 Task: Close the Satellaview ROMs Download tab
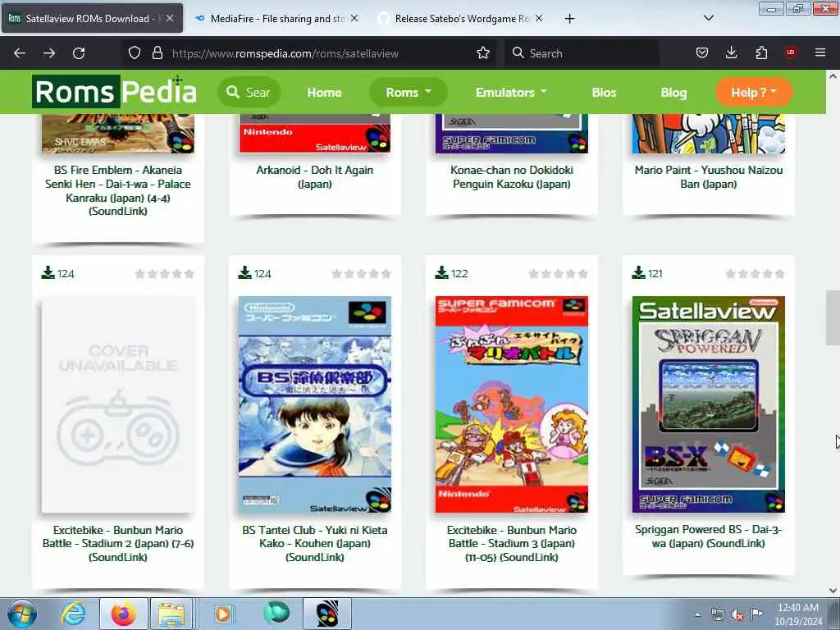[169, 18]
